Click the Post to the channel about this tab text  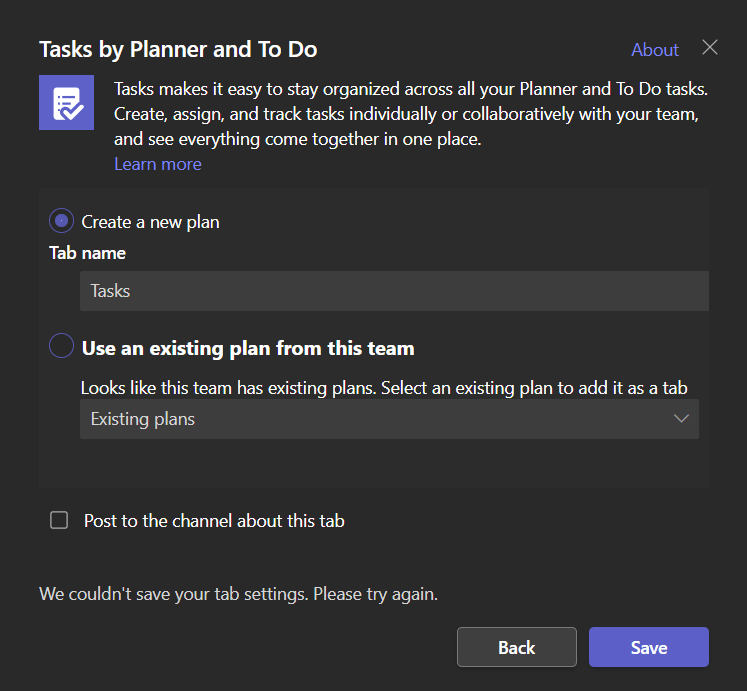(x=214, y=521)
